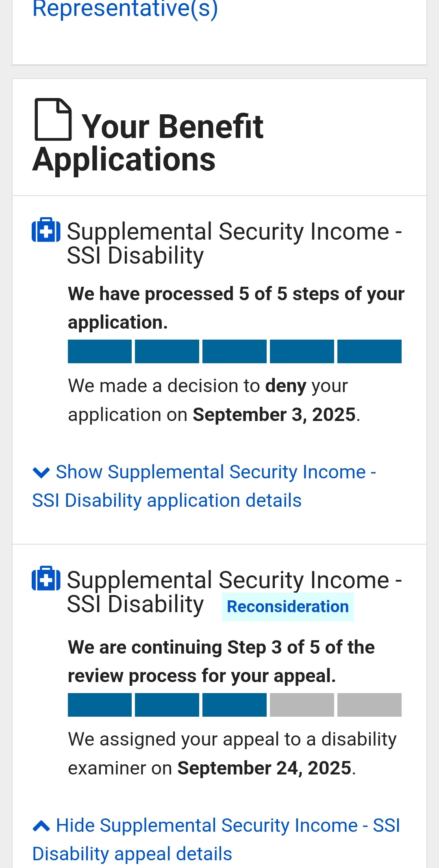Click the medical kit icon of the Reconsideration appeal
Viewport: 439px width, 868px height.
coord(46,578)
